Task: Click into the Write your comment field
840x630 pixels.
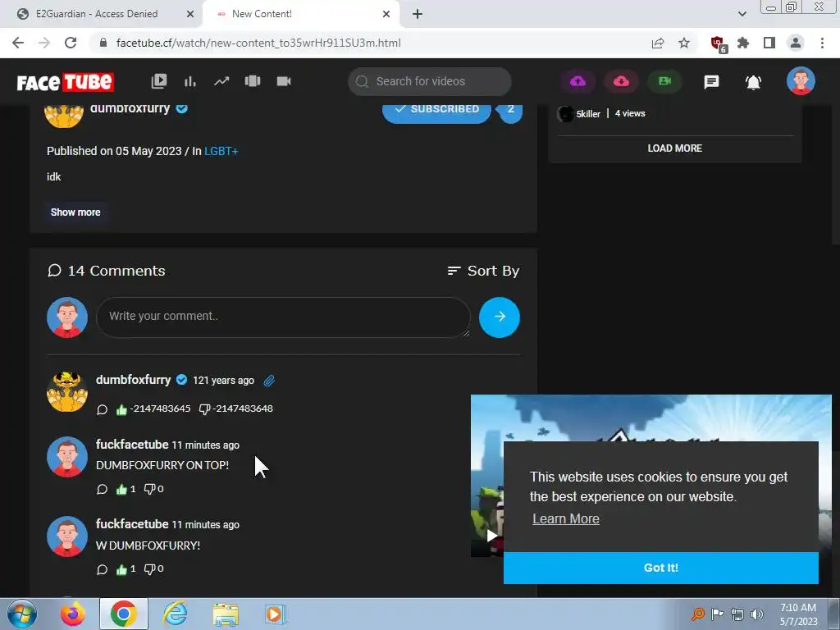Action: click(x=283, y=317)
